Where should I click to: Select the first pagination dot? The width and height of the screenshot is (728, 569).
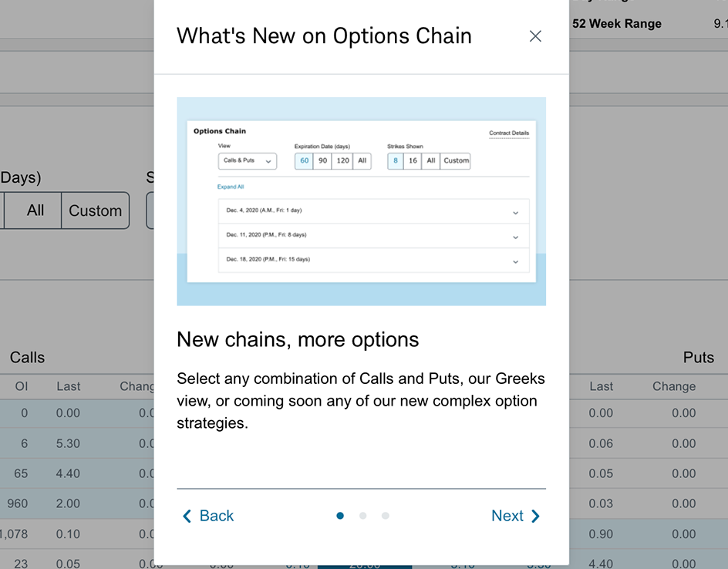coord(340,516)
